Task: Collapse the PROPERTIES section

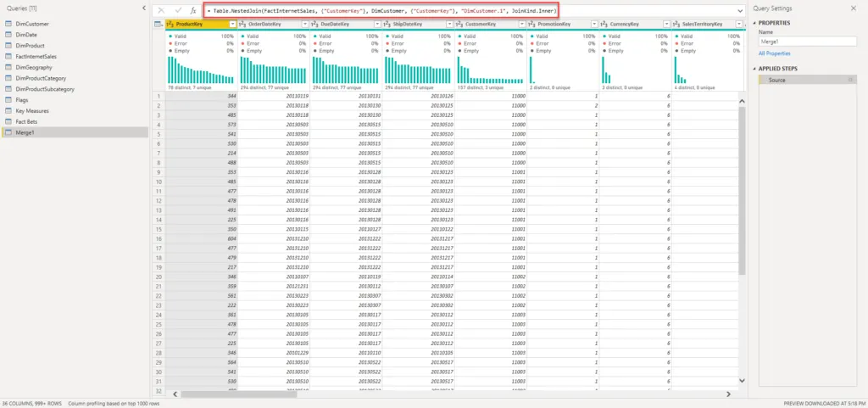Action: pyautogui.click(x=755, y=23)
